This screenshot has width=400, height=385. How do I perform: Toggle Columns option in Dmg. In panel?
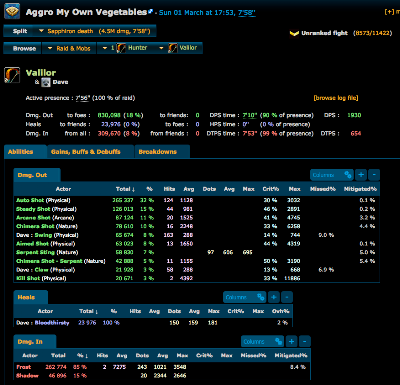[262, 341]
